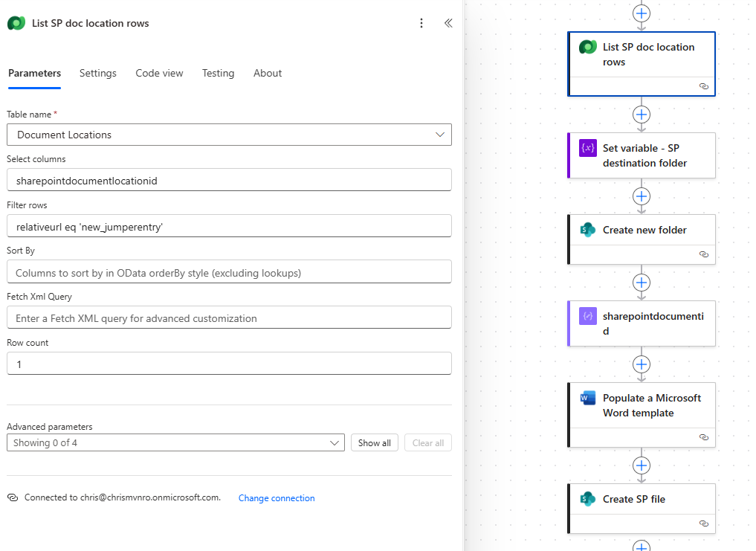The image size is (756, 551).
Task: Click the Dataverse icon in the panel header
Action: click(x=16, y=23)
